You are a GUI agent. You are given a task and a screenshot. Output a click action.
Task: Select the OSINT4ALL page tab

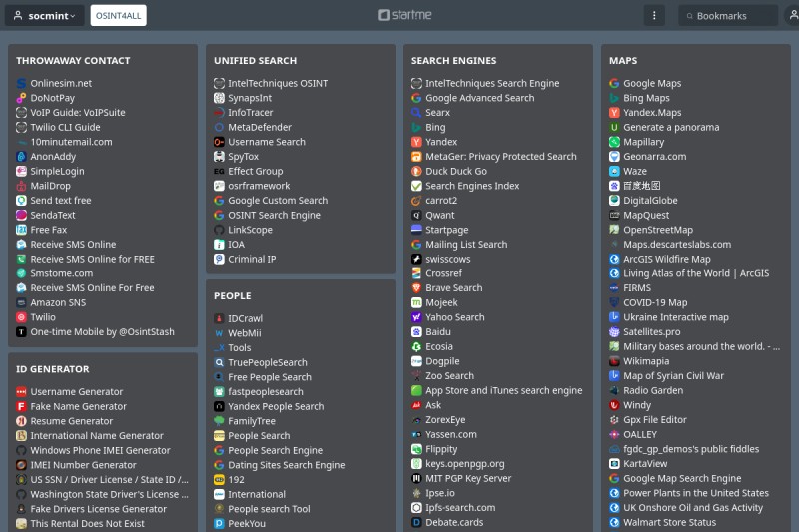pyautogui.click(x=116, y=16)
